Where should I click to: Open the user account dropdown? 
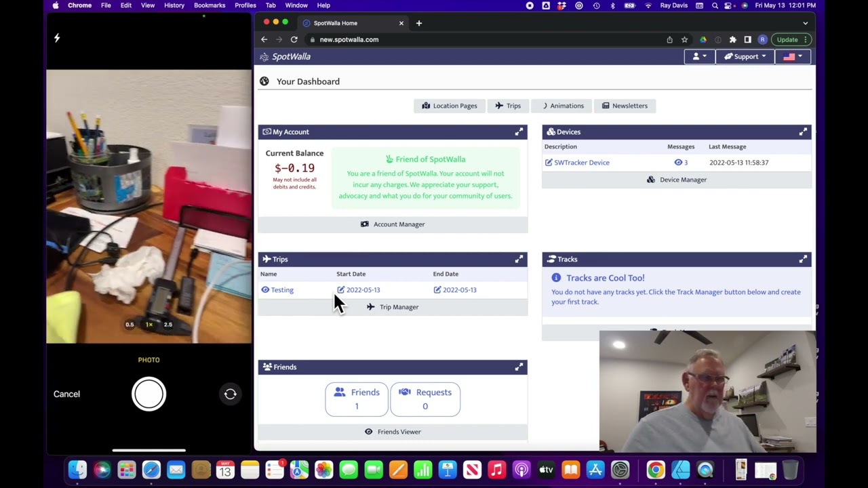pyautogui.click(x=699, y=56)
